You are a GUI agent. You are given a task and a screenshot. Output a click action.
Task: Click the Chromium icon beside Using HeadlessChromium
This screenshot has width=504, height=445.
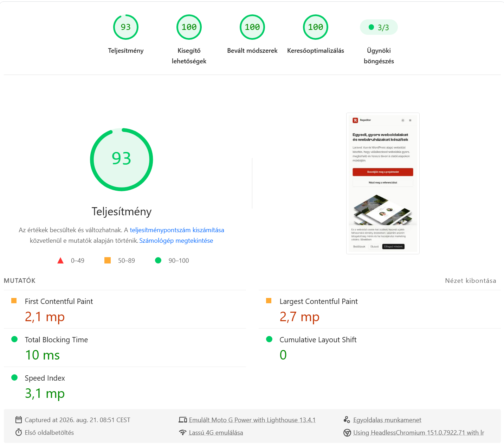[x=347, y=433]
